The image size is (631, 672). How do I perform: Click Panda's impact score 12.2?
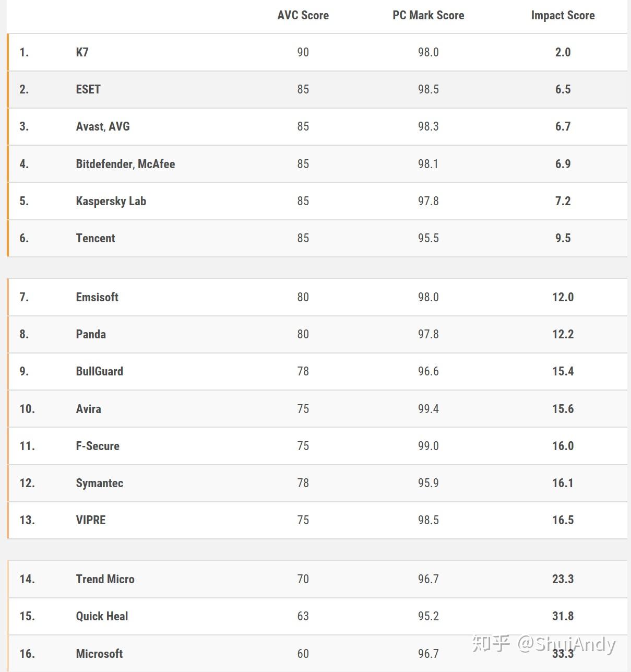pos(563,334)
